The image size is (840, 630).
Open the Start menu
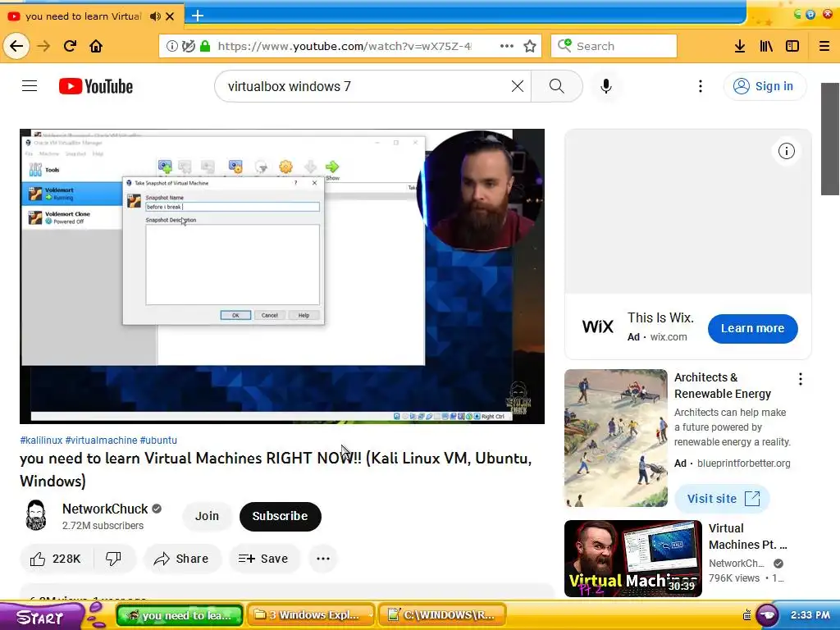[41, 617]
